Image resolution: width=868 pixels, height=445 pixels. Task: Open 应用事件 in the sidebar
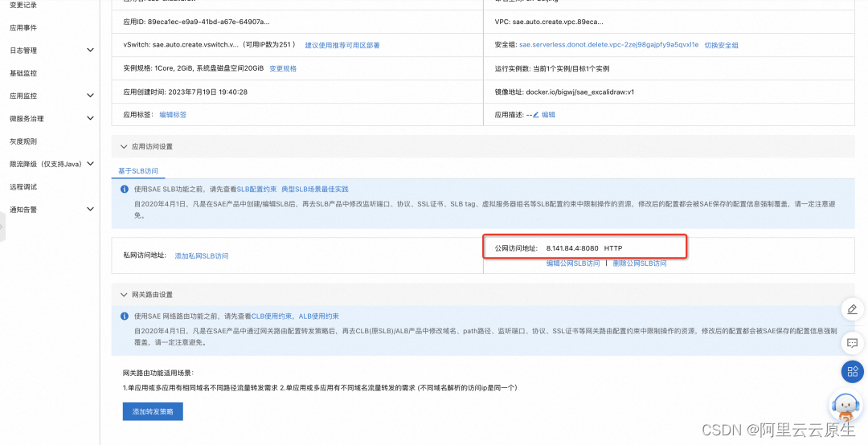point(23,27)
